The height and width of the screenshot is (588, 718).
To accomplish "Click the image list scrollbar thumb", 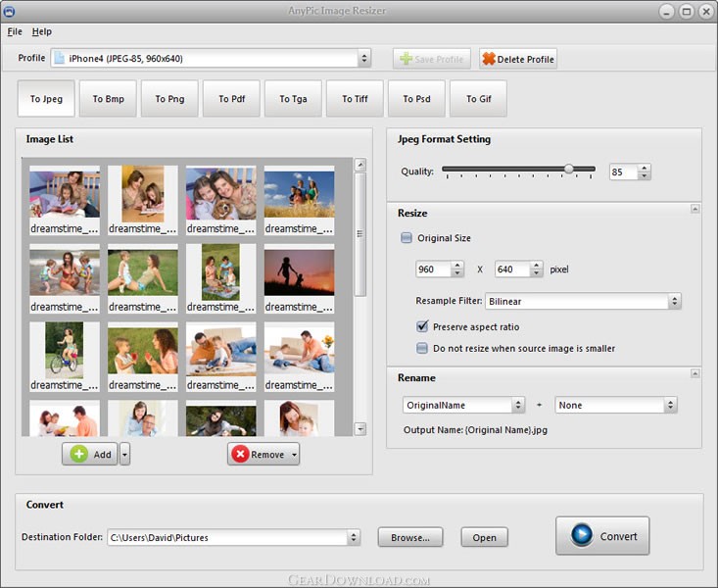I will tap(360, 234).
